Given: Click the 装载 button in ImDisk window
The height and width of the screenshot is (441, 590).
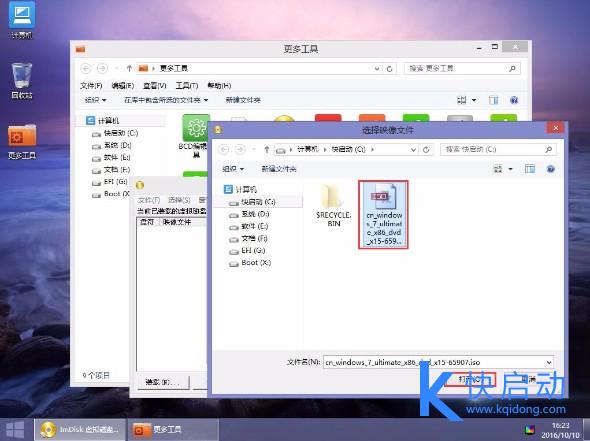Looking at the screenshot, I should (163, 383).
